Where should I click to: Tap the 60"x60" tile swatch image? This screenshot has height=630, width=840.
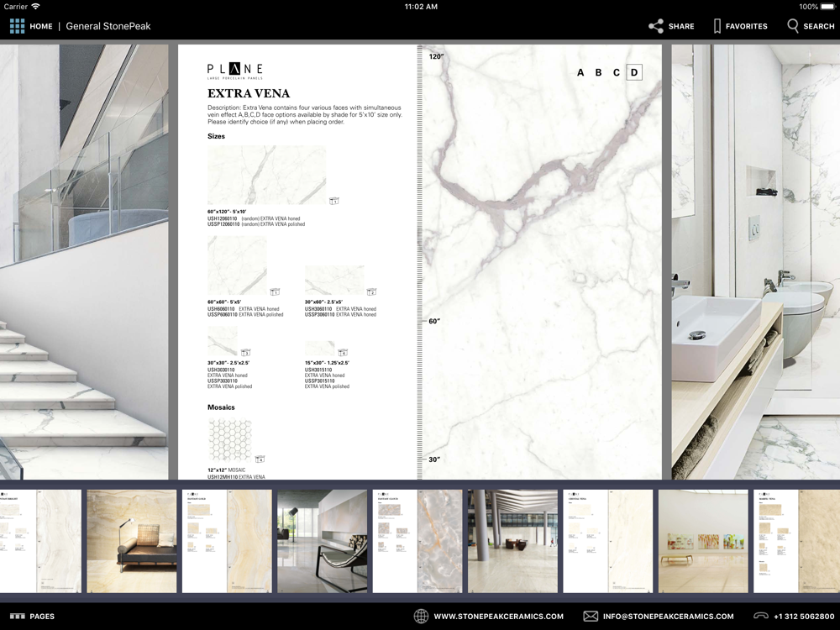(238, 265)
